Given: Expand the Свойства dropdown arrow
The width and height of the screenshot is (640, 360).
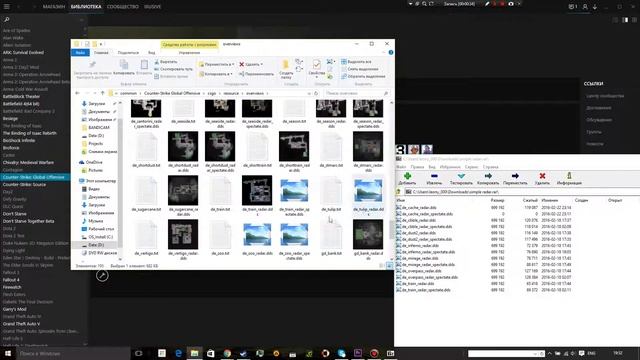Looking at the screenshot, I should [x=317, y=77].
